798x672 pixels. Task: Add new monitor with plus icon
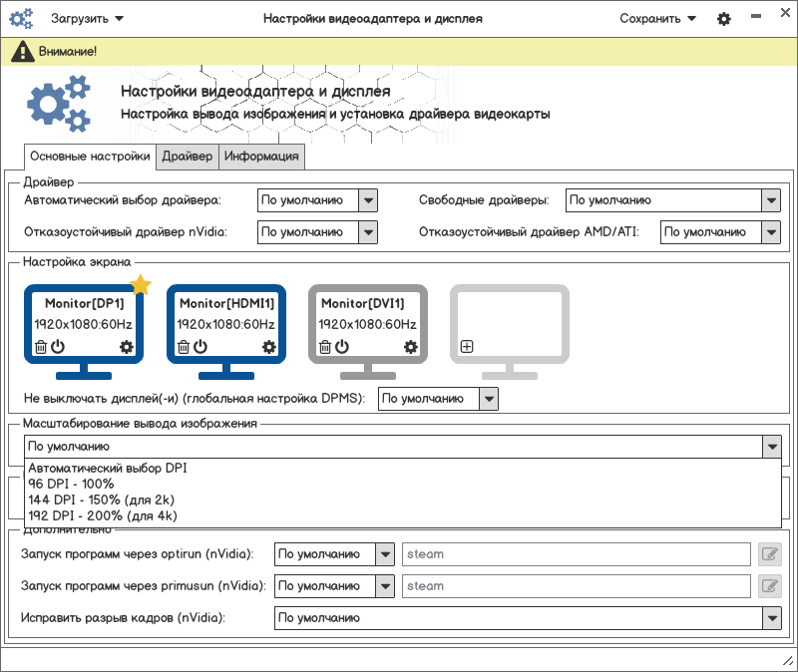(467, 347)
